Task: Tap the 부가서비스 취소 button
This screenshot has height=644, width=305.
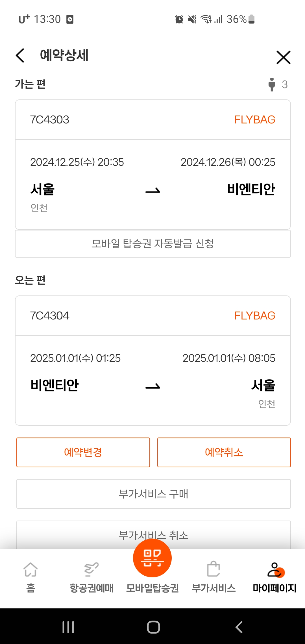Action: click(153, 535)
